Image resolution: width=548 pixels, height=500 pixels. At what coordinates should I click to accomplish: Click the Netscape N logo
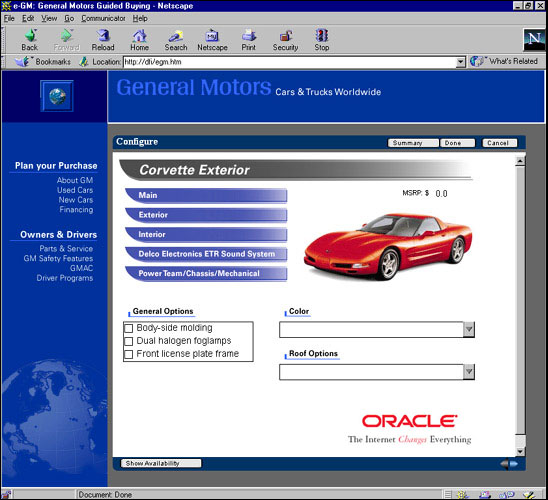[534, 39]
